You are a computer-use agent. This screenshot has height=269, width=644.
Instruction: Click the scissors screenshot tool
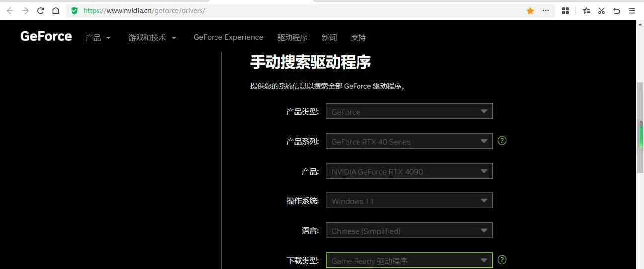point(601,10)
